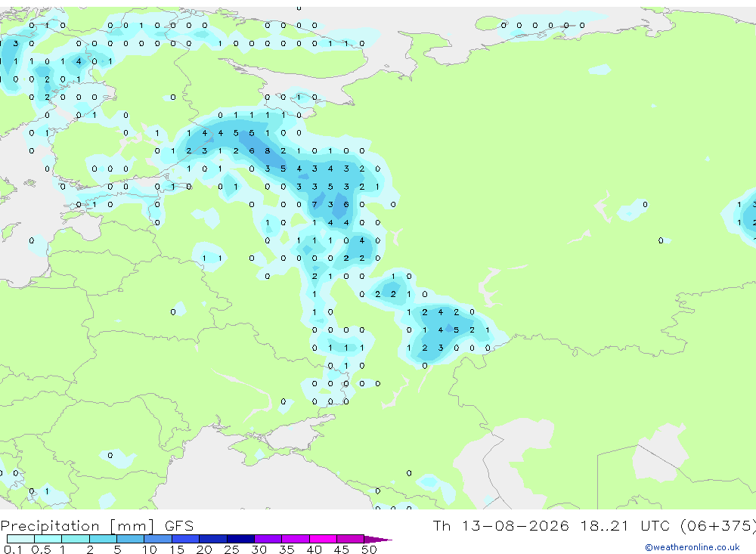Click the 'UTC' label

coord(655,525)
